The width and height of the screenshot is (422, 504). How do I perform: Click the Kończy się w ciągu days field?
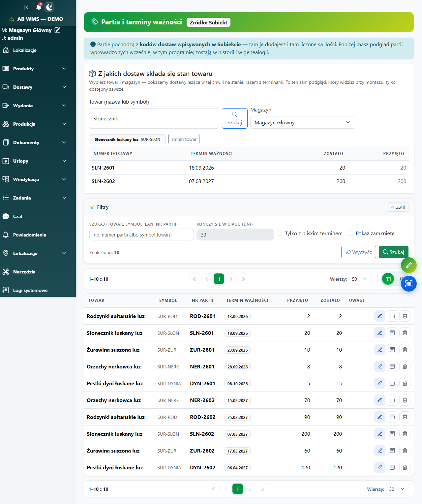[x=235, y=235]
